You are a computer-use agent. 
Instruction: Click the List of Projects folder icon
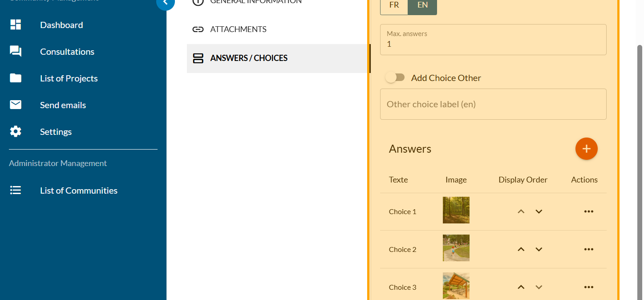16,78
